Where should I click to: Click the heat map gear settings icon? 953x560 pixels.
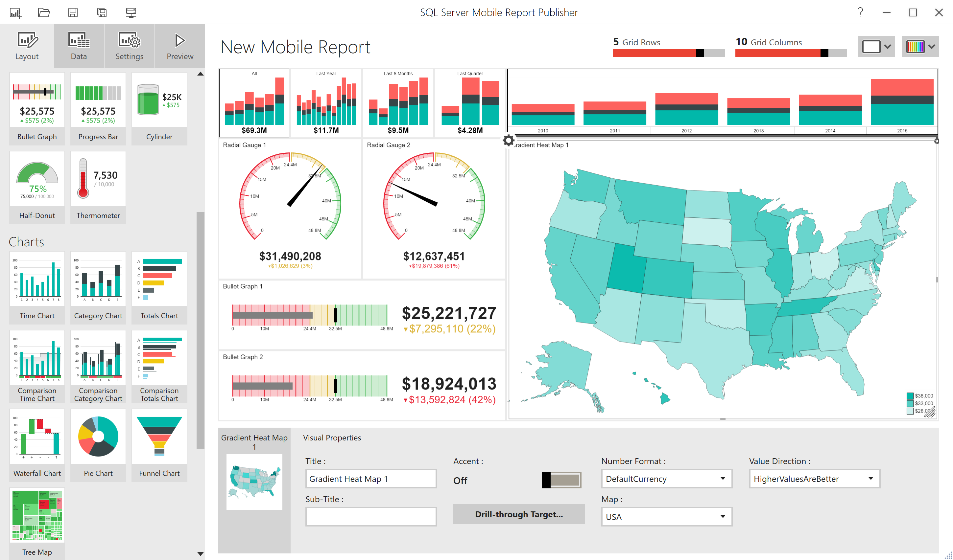(508, 141)
